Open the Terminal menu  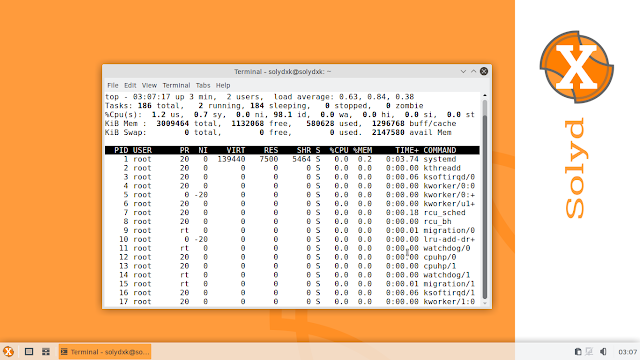point(176,85)
